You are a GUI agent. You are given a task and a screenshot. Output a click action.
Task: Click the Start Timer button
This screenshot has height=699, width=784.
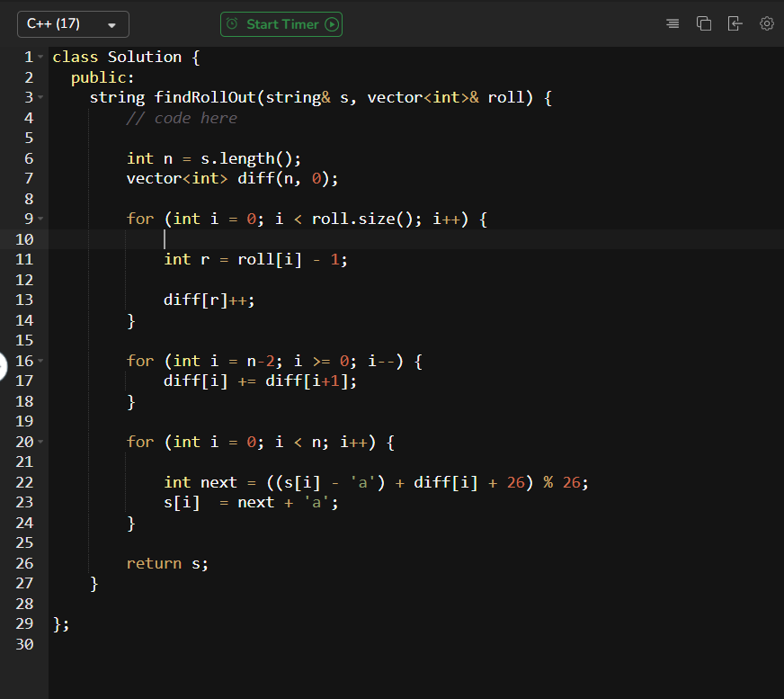point(281,24)
